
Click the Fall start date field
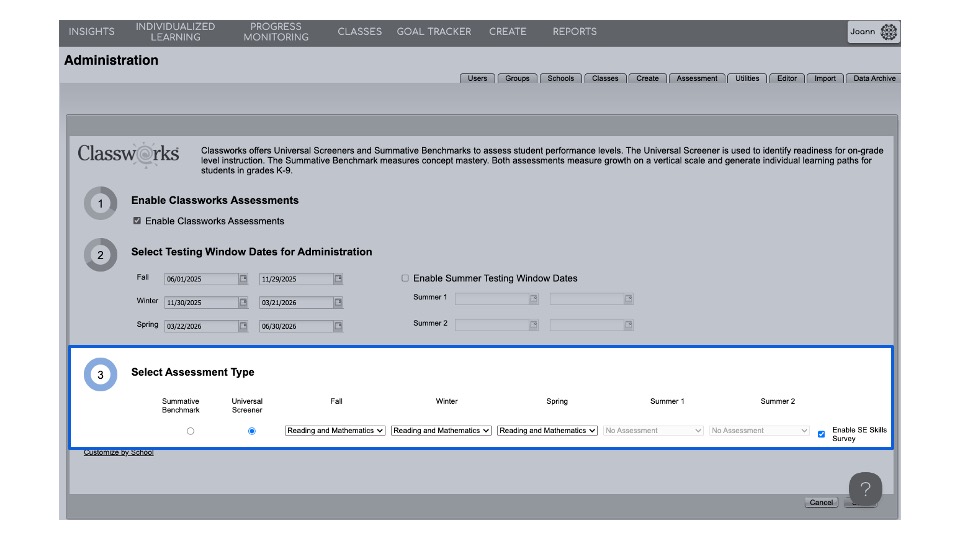201,279
